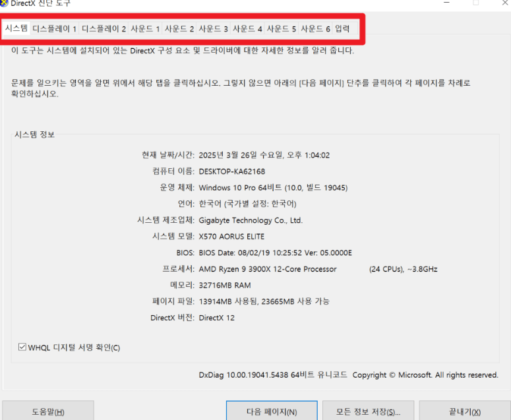
Task: Click the 메모리 label
Action: (x=182, y=285)
